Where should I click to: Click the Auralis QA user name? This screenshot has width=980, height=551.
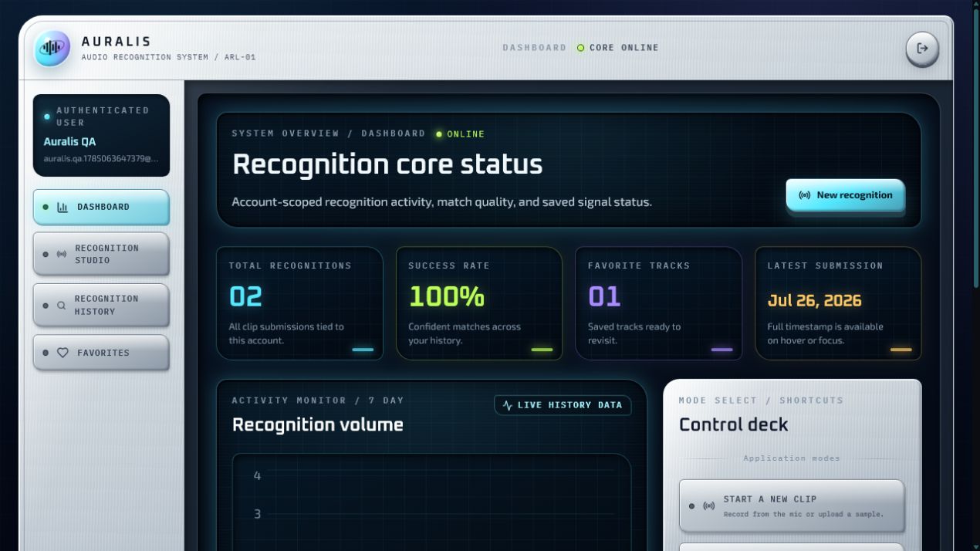coord(69,142)
